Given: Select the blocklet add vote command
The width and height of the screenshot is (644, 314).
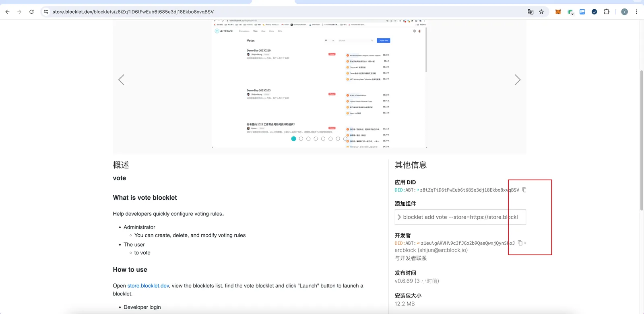Looking at the screenshot, I should coord(460,217).
